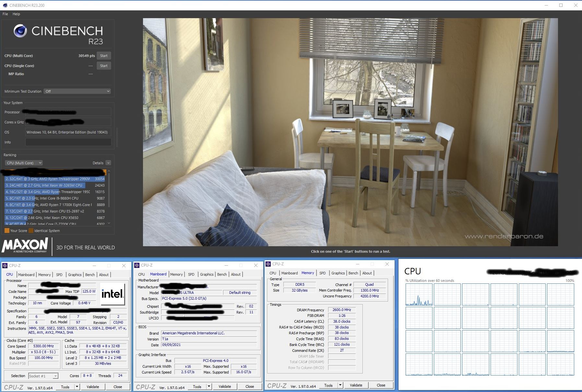Start the CPU (Multi Core) test
The image size is (582, 392).
(x=104, y=56)
